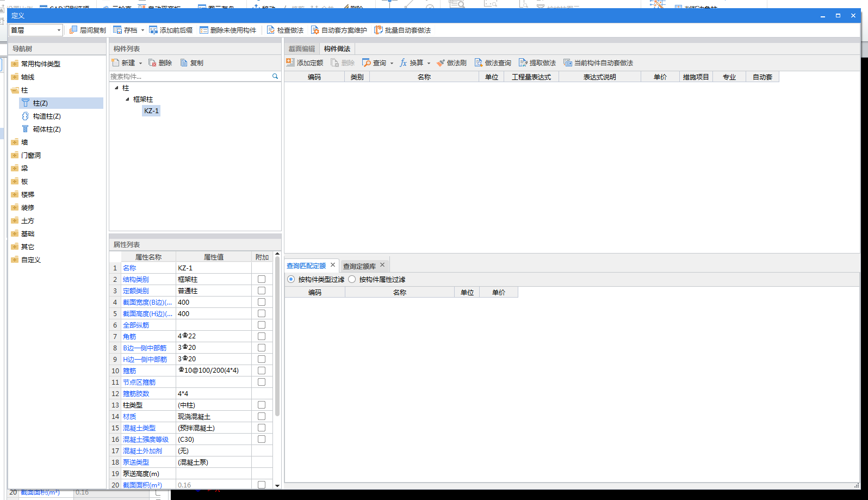Click the 泵送类型 property link
Image resolution: width=868 pixels, height=500 pixels.
click(x=136, y=462)
